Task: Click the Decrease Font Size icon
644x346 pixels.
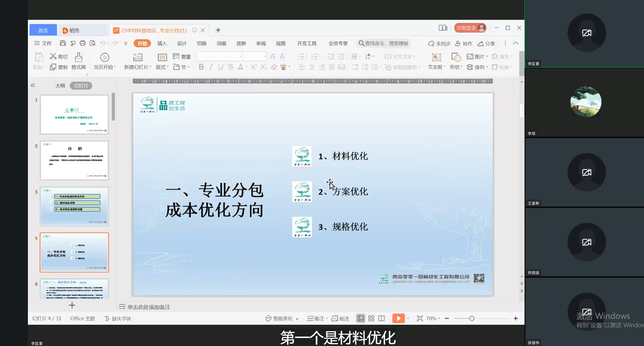Action: 283,56
